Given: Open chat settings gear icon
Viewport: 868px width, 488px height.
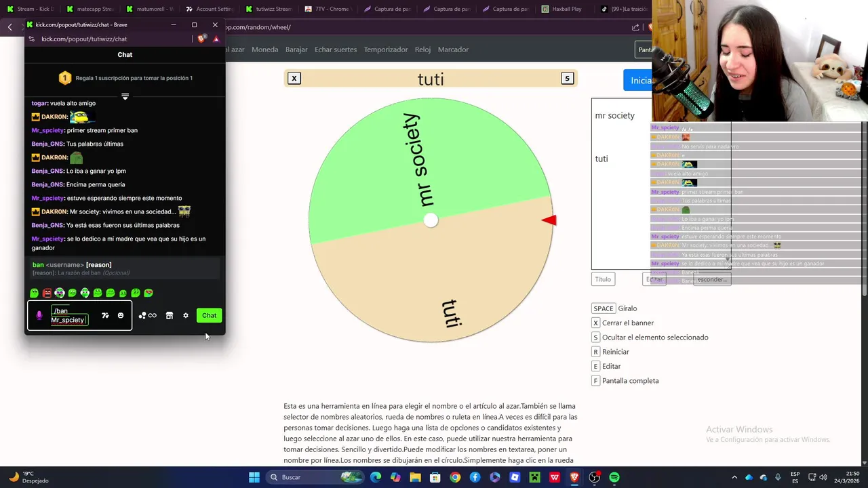Looking at the screenshot, I should tap(186, 315).
